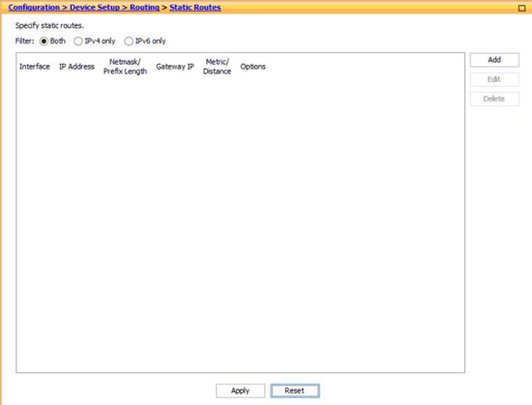Screen dimensions: 532x405
Task: Select the Both filter radio button
Action: click(x=44, y=42)
